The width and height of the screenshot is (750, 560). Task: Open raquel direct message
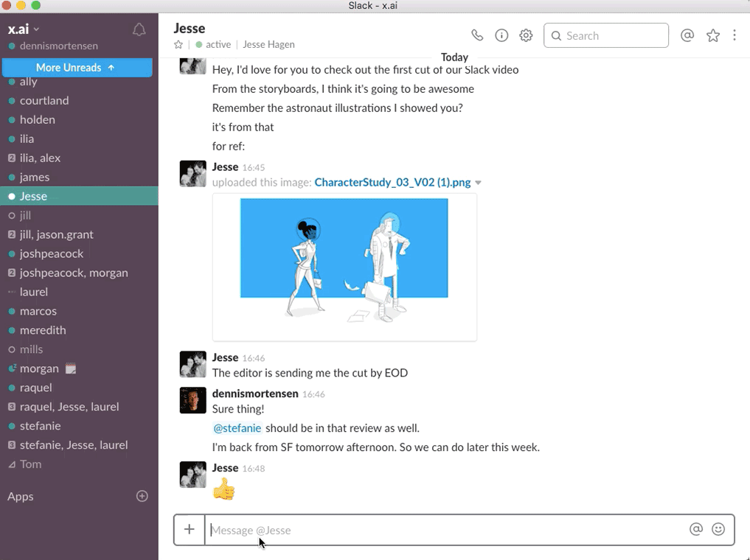[79, 388]
